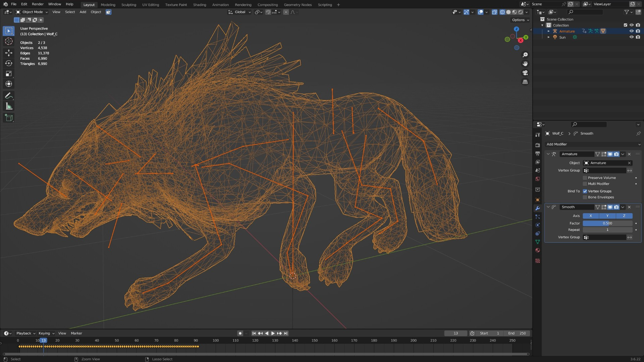
Task: Click the zoom magnifier viewport icon
Action: 525,55
